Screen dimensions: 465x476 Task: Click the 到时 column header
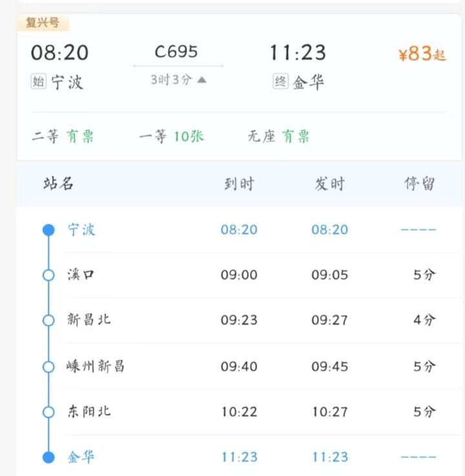click(239, 184)
